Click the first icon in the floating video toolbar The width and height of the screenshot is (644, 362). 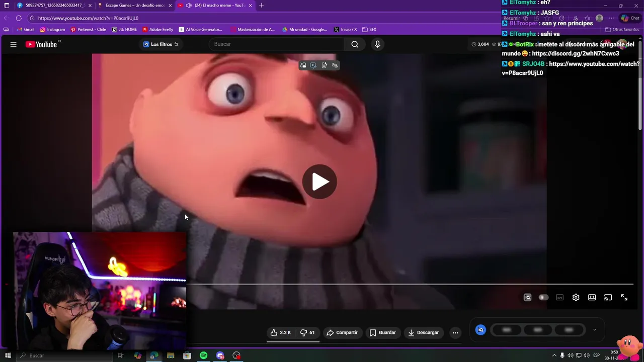click(x=303, y=65)
